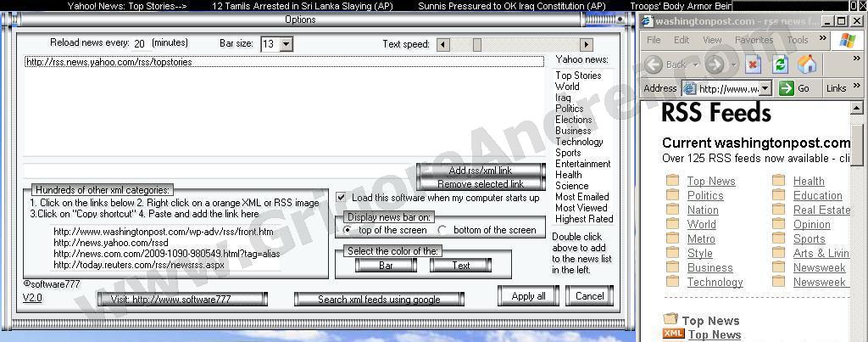The width and height of the screenshot is (868, 342).
Task: Click the washingtonpost.com front.htm link text
Action: coord(164,232)
